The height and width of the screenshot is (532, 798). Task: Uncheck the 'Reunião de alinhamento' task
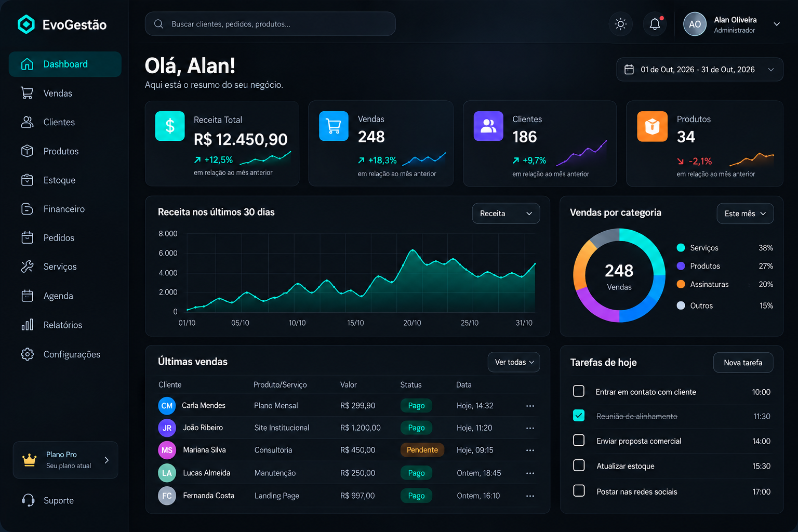tap(579, 416)
